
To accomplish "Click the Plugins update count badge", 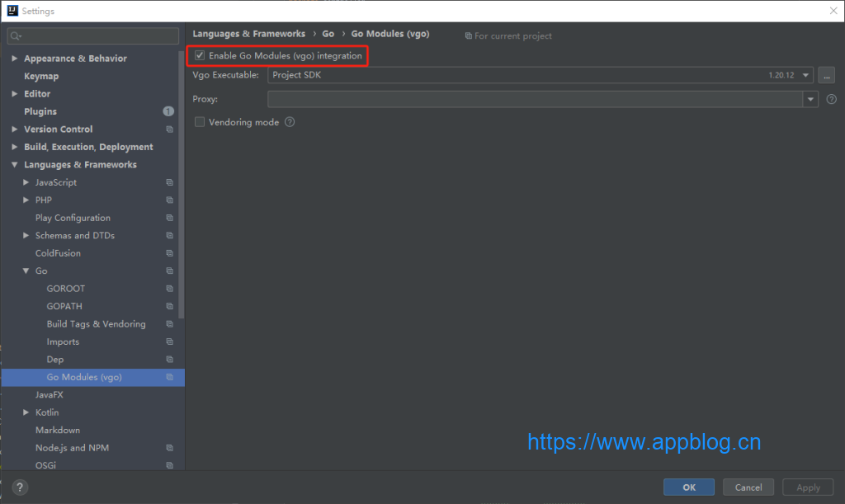I will (168, 111).
